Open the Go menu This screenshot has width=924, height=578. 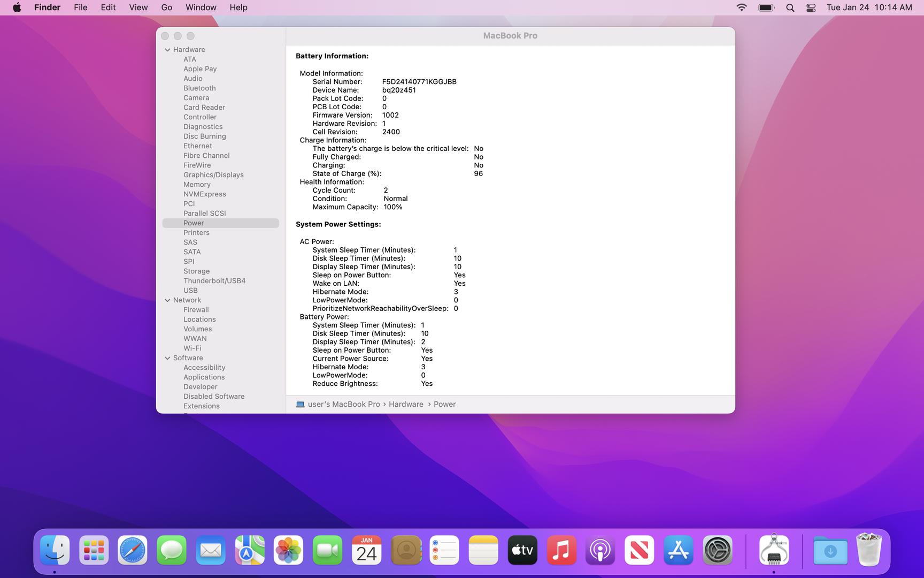(167, 7)
